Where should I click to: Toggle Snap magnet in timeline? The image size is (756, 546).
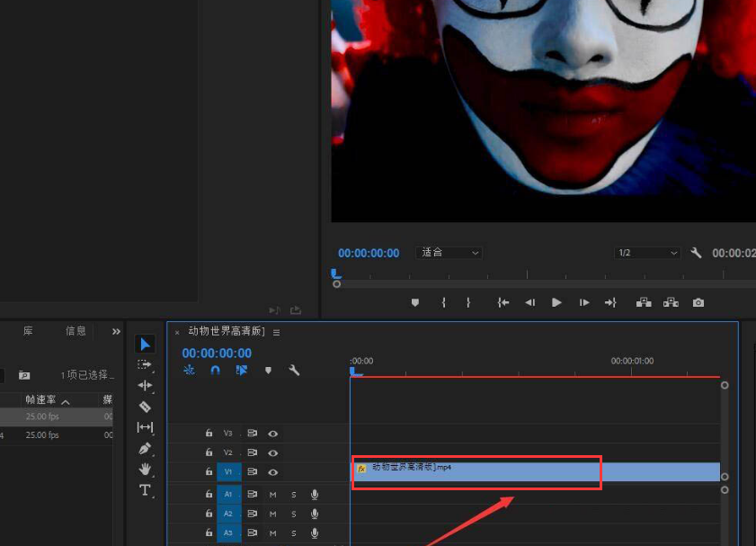[215, 370]
